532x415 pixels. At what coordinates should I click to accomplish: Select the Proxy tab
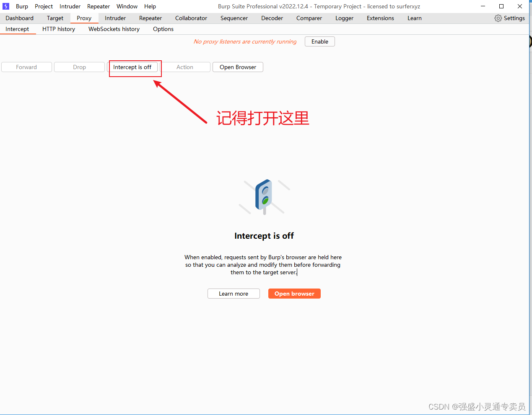click(x=84, y=18)
